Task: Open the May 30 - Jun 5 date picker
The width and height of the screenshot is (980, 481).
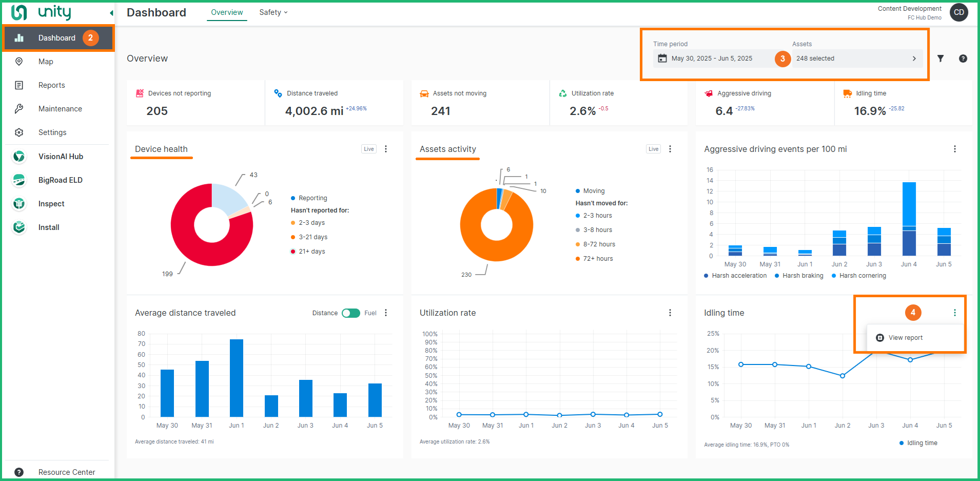Action: [x=713, y=58]
